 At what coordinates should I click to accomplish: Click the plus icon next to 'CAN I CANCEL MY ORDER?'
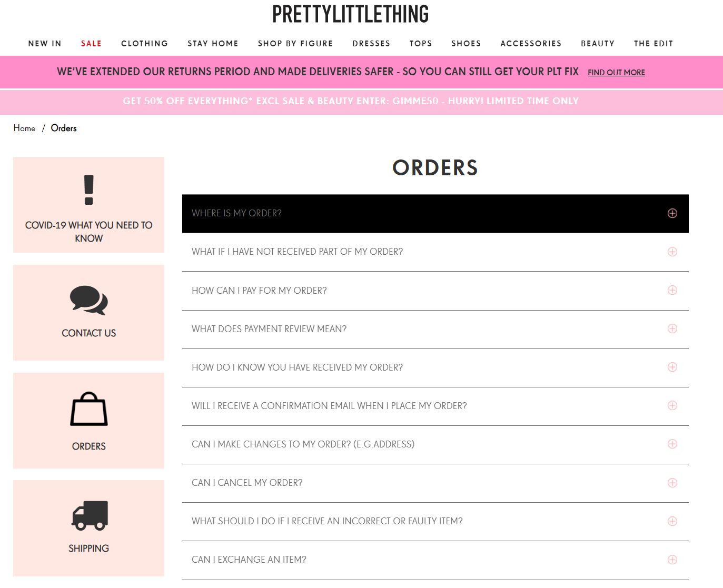pos(672,483)
